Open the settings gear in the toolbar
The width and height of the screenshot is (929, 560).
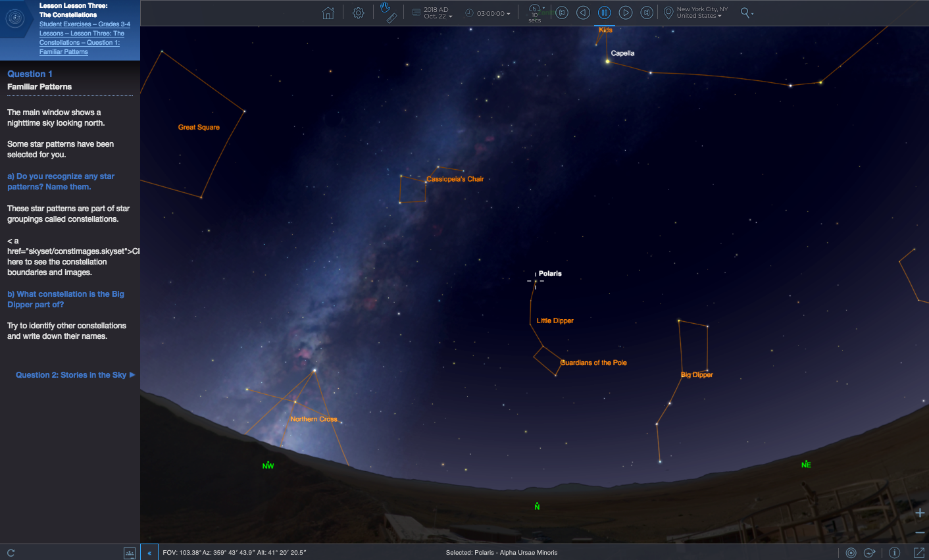359,13
